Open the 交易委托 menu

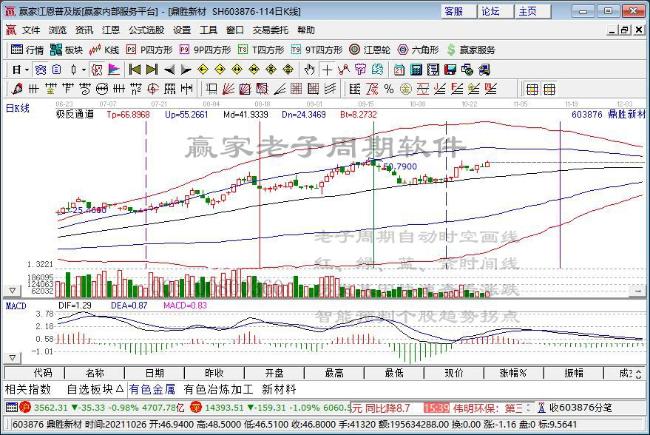(269, 30)
